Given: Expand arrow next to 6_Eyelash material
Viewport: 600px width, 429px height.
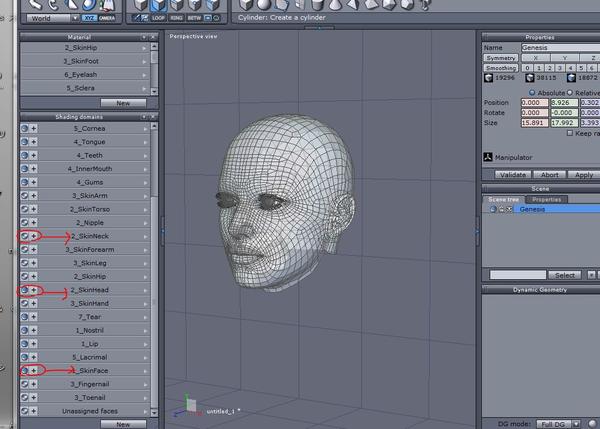Looking at the screenshot, I should (x=144, y=74).
